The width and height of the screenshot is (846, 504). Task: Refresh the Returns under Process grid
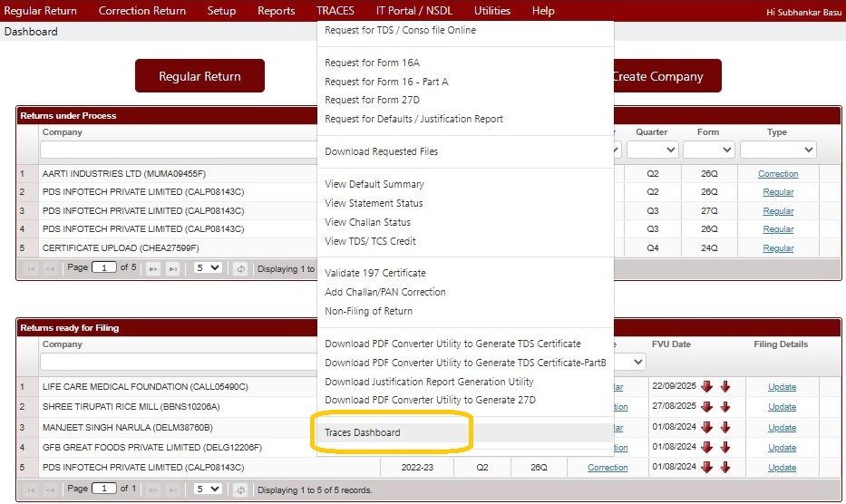[240, 268]
